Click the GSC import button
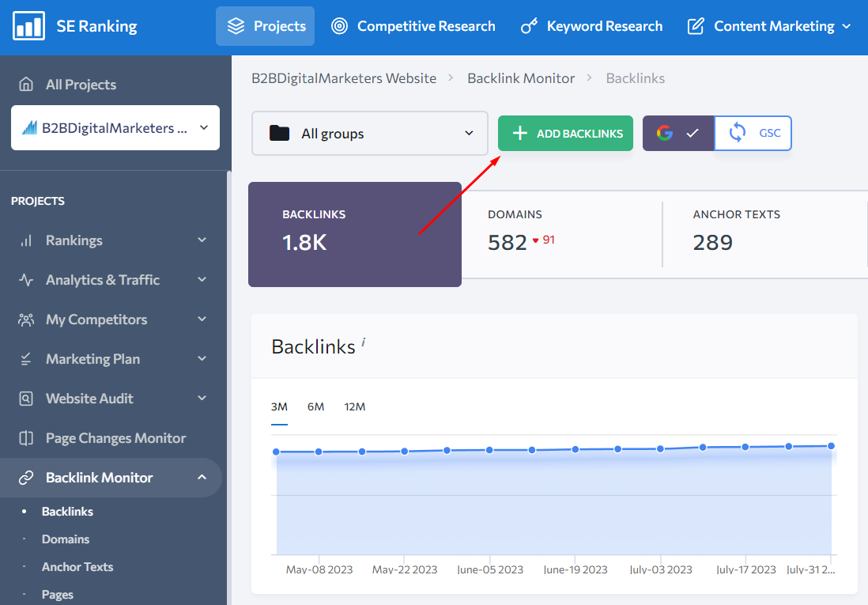Screen dimensions: 868x605 pos(753,133)
